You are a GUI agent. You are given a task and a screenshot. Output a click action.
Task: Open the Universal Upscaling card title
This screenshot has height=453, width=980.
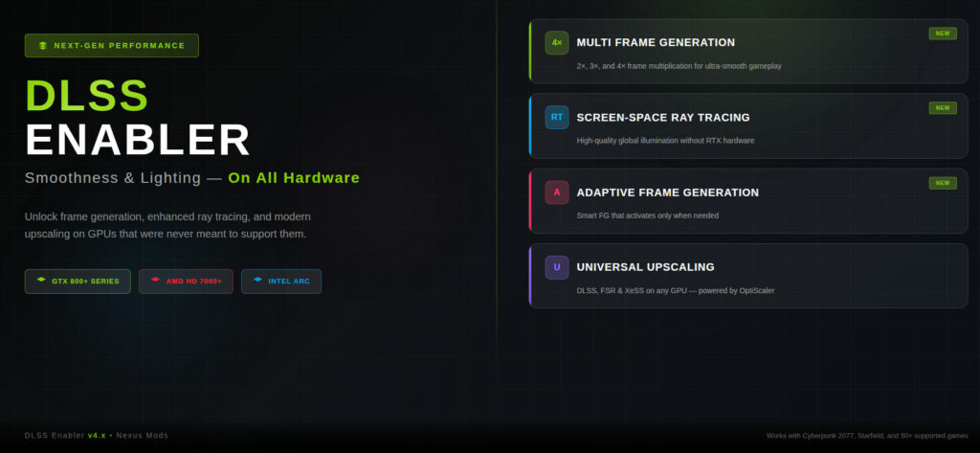(645, 267)
